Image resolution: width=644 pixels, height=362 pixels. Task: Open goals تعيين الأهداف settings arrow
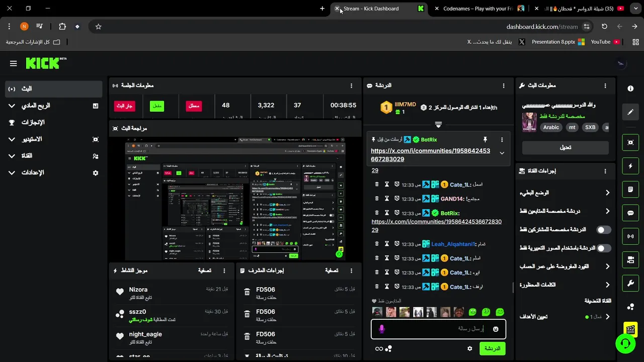coord(607,317)
